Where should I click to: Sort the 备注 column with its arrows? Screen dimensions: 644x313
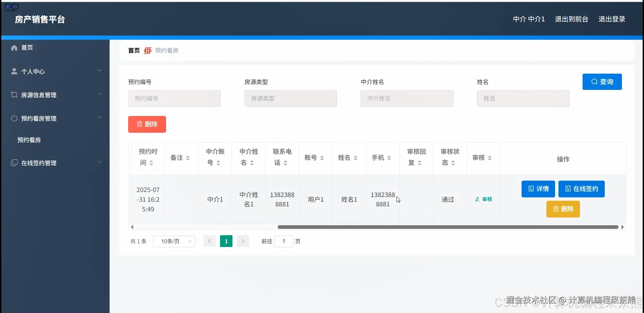[188, 158]
